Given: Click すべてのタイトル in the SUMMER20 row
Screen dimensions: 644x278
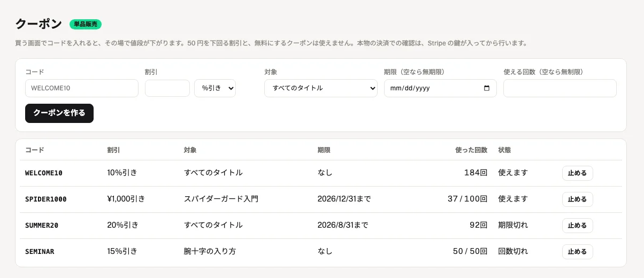Looking at the screenshot, I should point(213,225).
